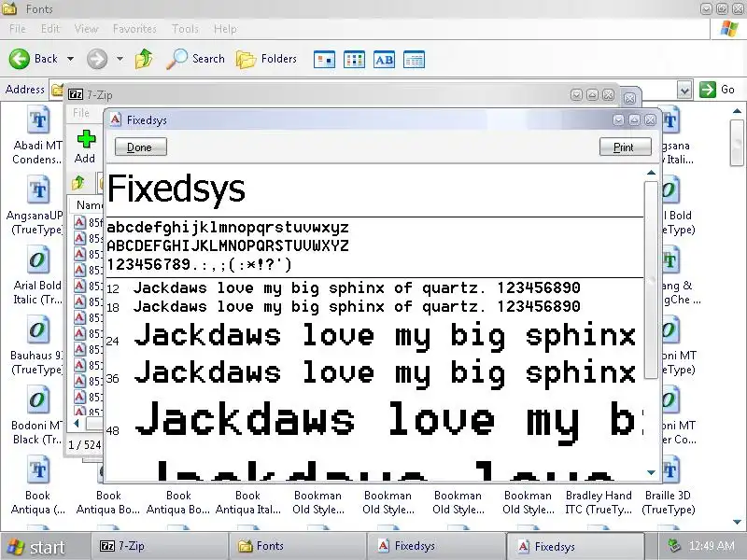This screenshot has height=560, width=747.
Task: Open the File menu in 7-Zip window
Action: click(81, 113)
